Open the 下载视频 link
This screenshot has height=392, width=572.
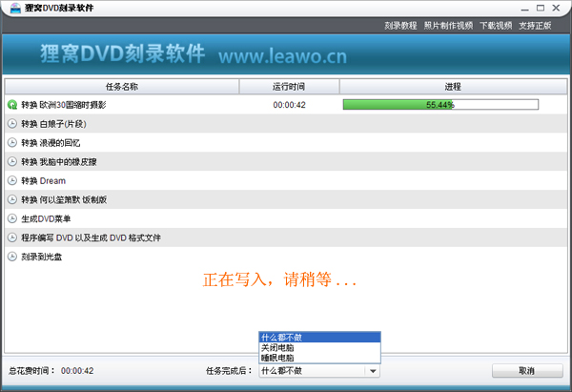(x=496, y=26)
